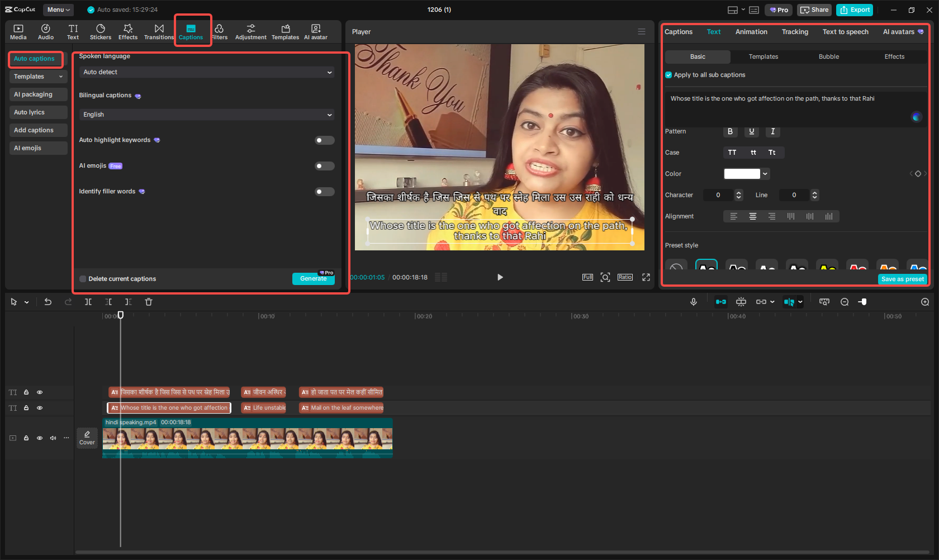Apply bold pattern to caption text

[730, 132]
